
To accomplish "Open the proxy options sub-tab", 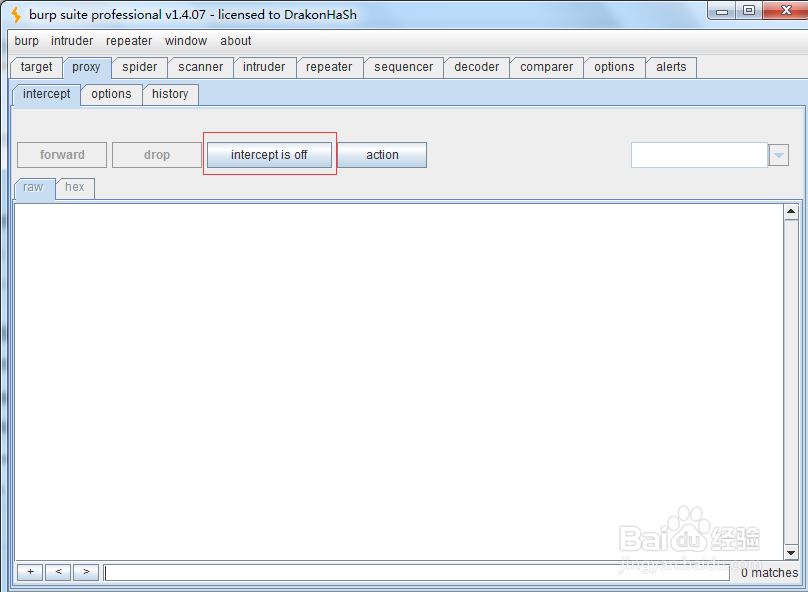I will 111,94.
